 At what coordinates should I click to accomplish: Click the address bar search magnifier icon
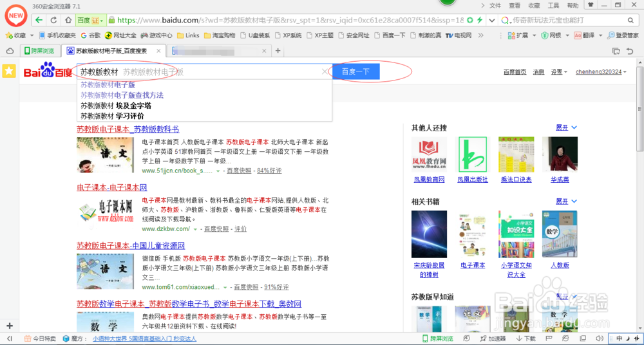point(630,20)
